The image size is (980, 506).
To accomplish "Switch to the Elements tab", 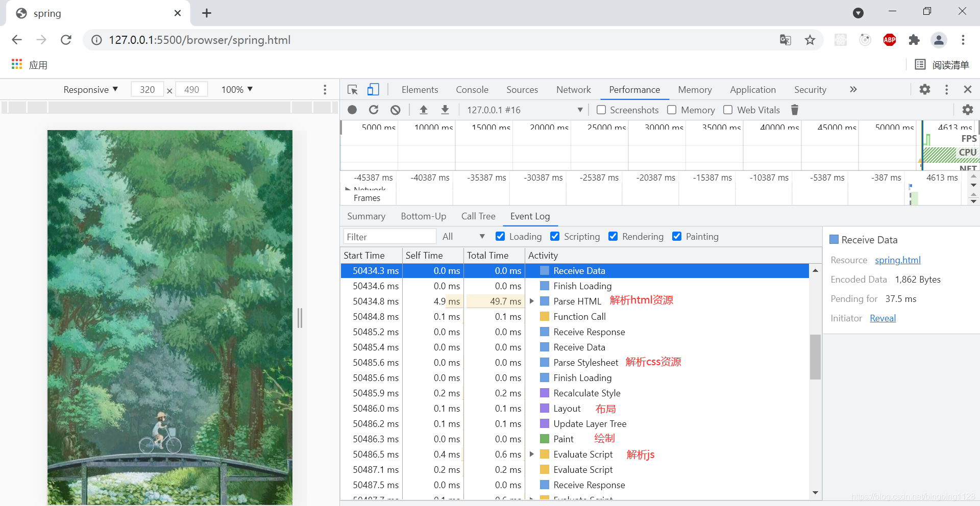I will [x=420, y=90].
